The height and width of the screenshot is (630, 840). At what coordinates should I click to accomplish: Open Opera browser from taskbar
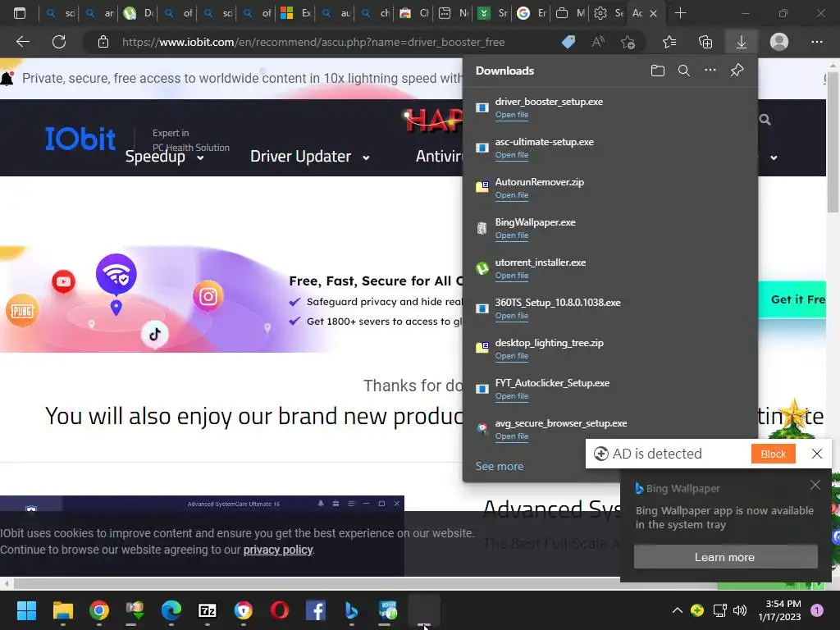(280, 610)
